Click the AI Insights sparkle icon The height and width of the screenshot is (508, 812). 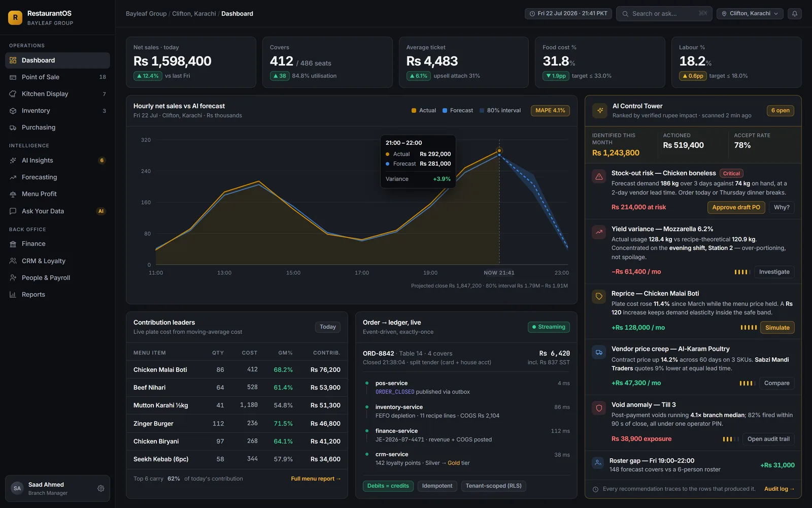click(13, 161)
